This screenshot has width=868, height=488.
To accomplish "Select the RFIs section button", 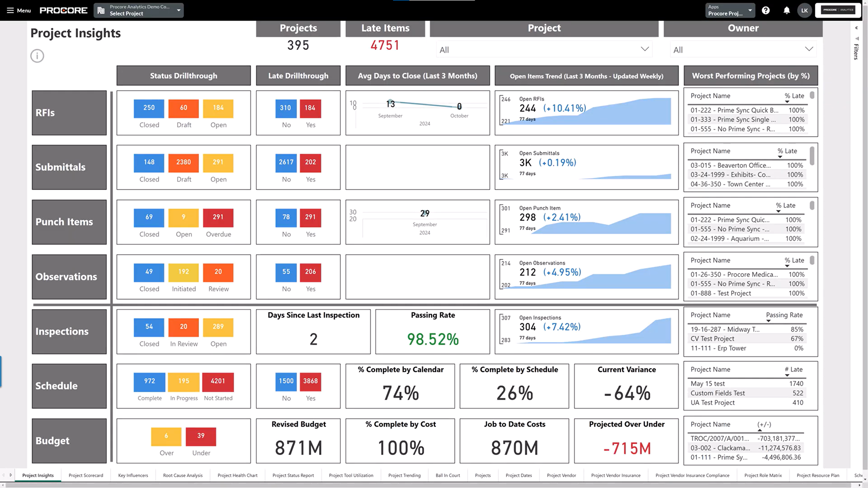I will coord(69,113).
